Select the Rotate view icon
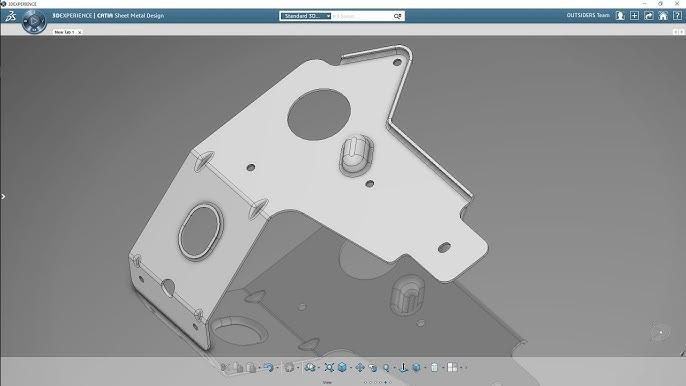The height and width of the screenshot is (386, 686). pyautogui.click(x=373, y=368)
